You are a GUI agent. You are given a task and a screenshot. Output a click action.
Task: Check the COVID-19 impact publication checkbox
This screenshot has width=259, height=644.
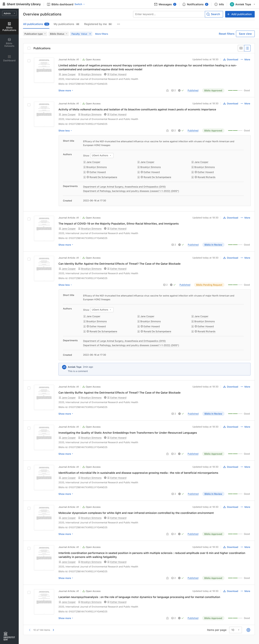(x=29, y=219)
